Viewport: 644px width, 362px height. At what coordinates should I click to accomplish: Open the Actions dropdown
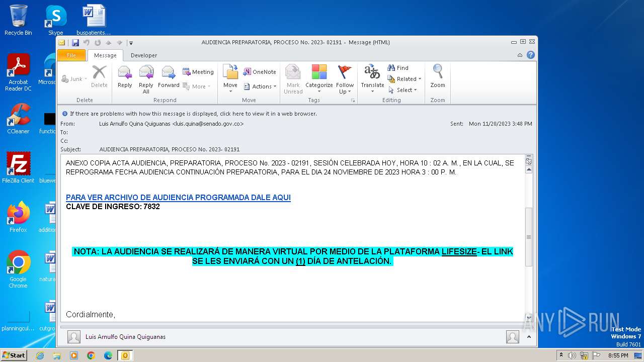tap(260, 86)
